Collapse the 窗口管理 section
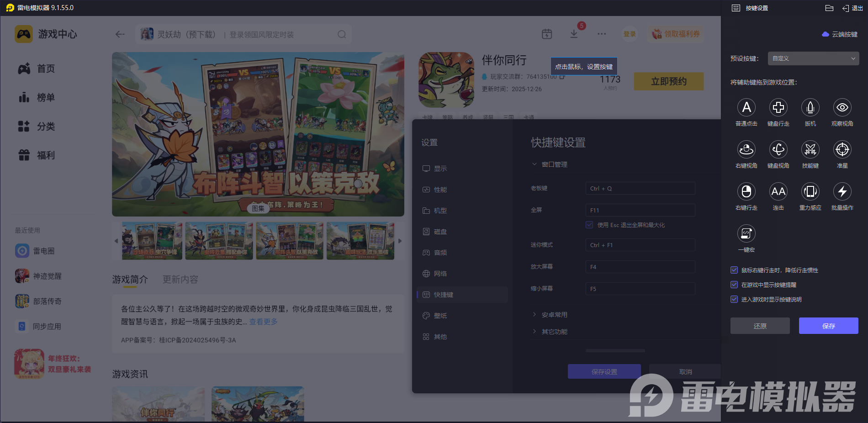Image resolution: width=868 pixels, height=423 pixels. (549, 164)
